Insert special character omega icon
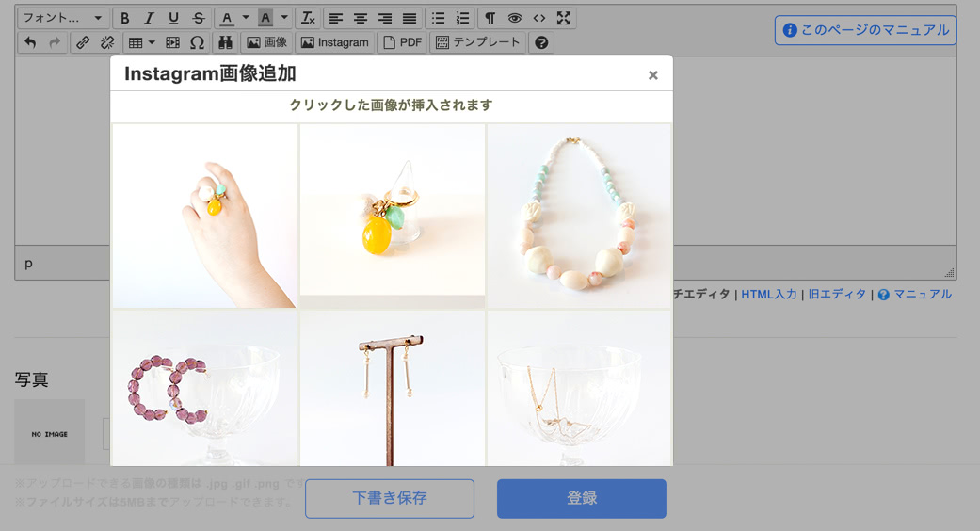This screenshot has width=980, height=531. 198,42
